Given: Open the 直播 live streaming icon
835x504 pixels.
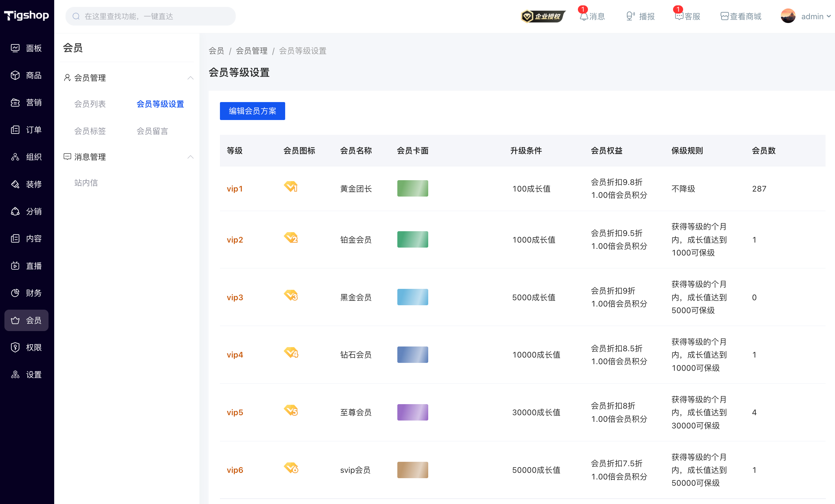Looking at the screenshot, I should pyautogui.click(x=15, y=266).
